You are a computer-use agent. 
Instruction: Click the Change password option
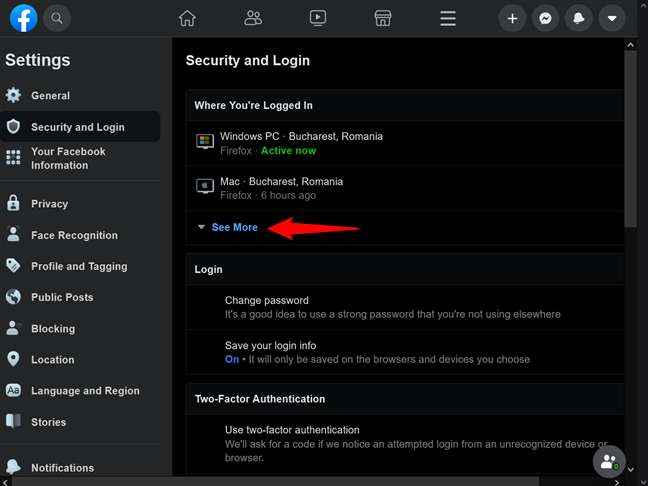tap(405, 307)
